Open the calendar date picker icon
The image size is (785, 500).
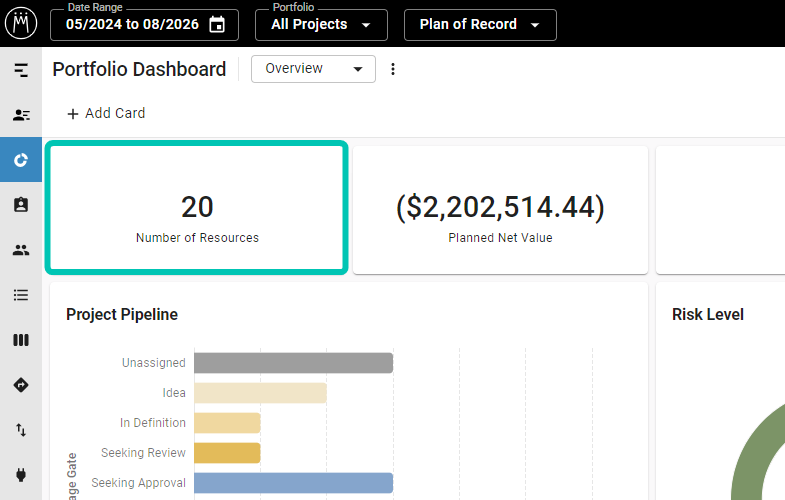tap(217, 24)
